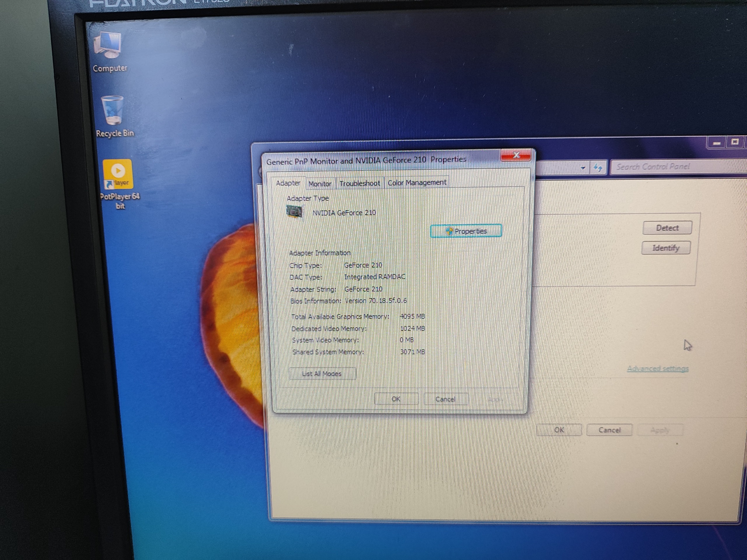Open the Troubleshoot tab

(360, 183)
